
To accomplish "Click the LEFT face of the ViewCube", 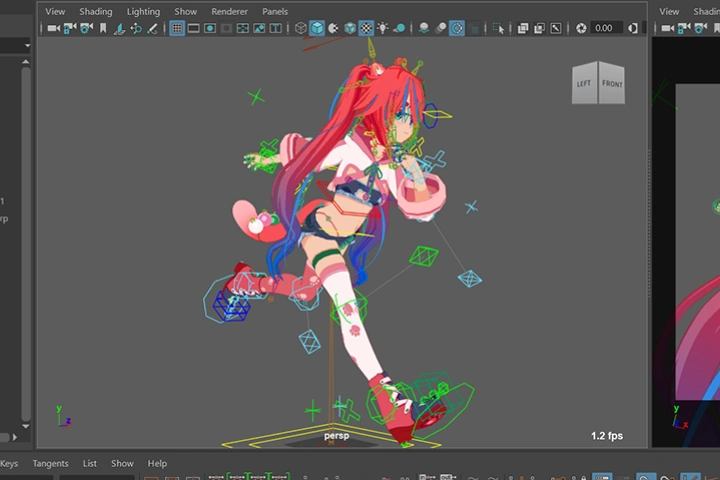I will pyautogui.click(x=585, y=84).
